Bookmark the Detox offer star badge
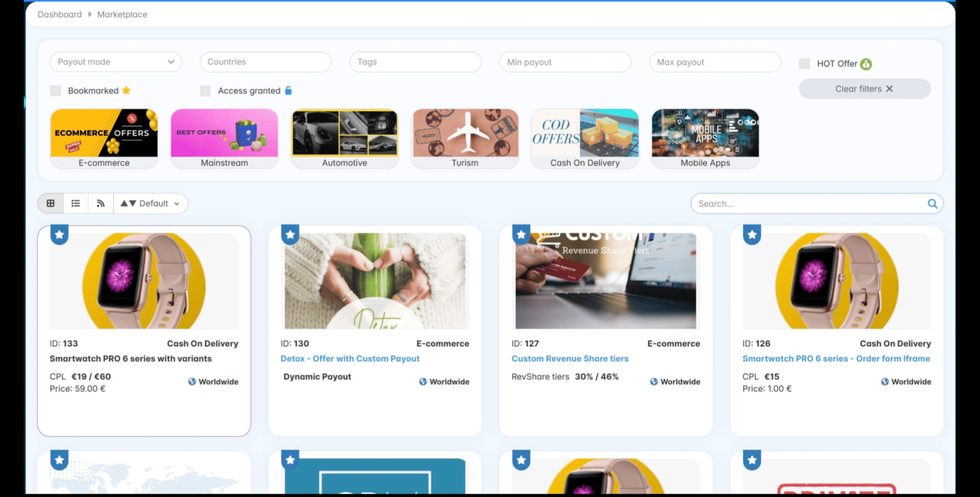980x497 pixels. 290,235
